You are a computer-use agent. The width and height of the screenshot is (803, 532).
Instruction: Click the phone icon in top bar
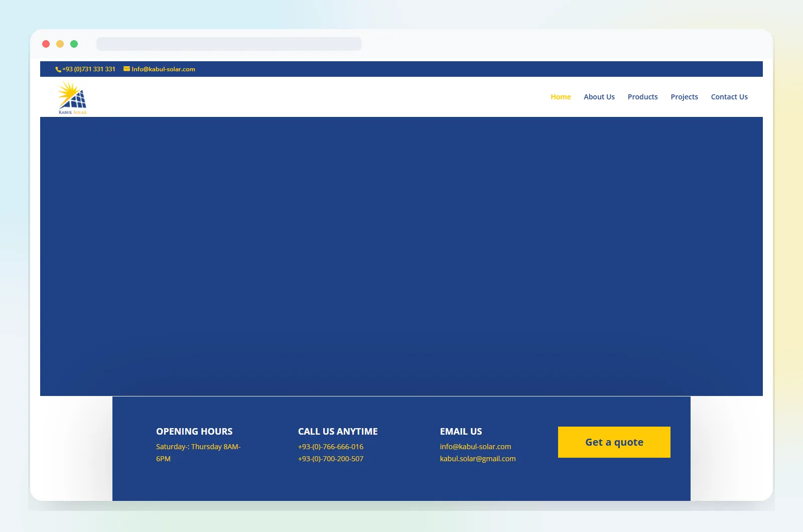(58, 70)
